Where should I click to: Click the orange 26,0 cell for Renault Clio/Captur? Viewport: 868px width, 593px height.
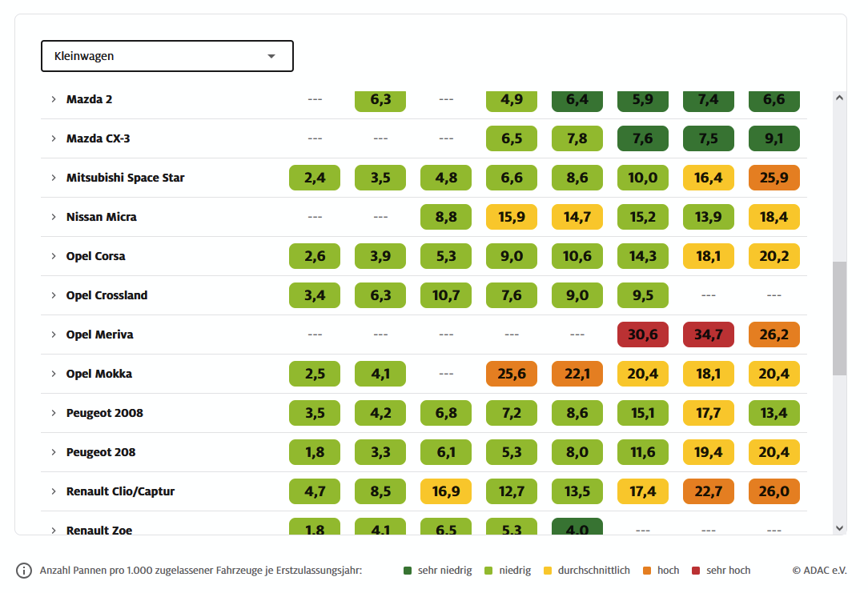pyautogui.click(x=774, y=492)
